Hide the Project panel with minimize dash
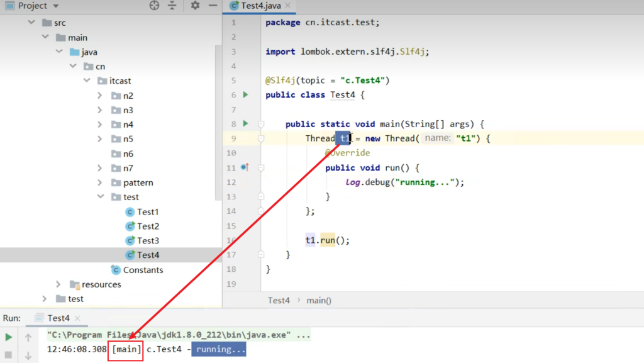644x363 pixels. pyautogui.click(x=211, y=6)
